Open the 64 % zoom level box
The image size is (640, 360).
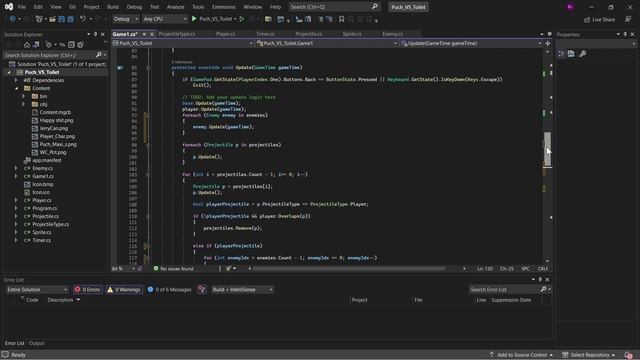pos(124,269)
